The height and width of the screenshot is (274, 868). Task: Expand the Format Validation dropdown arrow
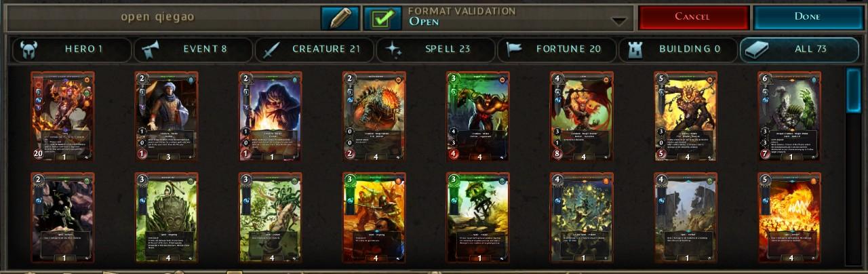[x=619, y=21]
